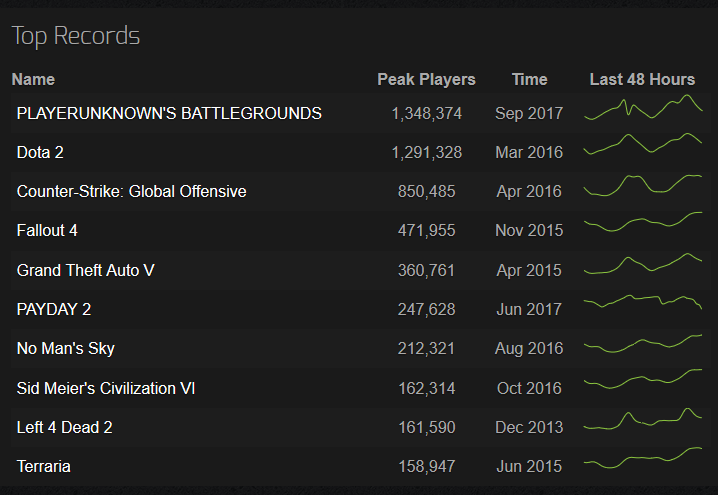Open PAYDAY 2 stats page
Viewport: 718px width, 495px height.
pos(54,309)
